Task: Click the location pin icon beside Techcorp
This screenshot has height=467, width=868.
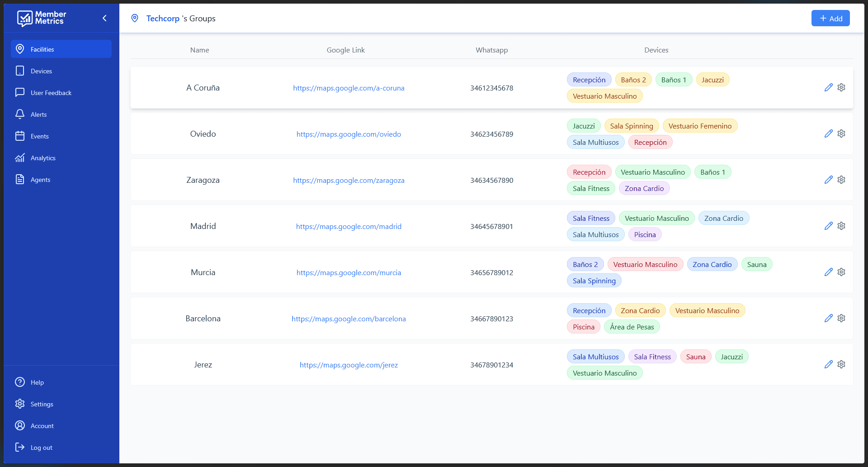Action: [x=135, y=18]
